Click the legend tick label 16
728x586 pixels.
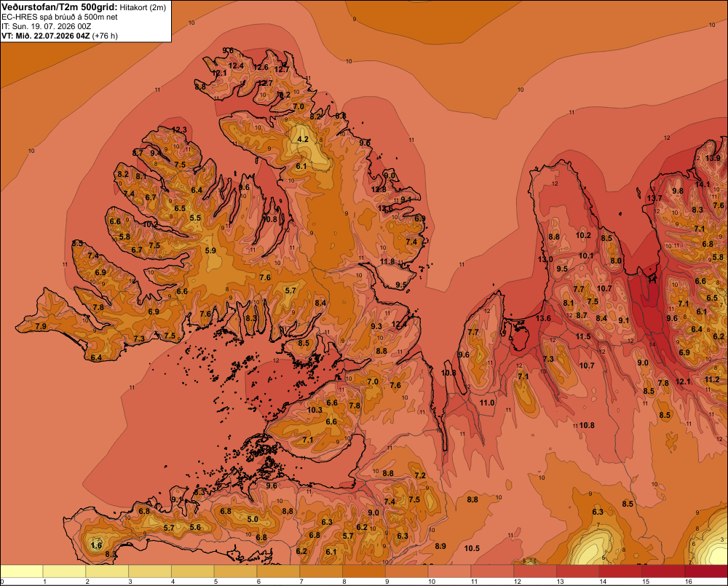click(x=689, y=582)
